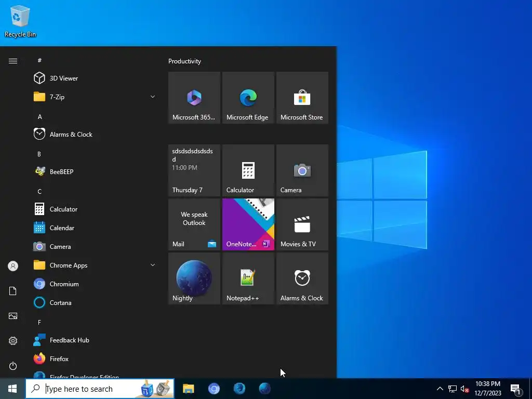Screen dimensions: 532x399
Task: Open the Alarms & Clock tile
Action: pos(302,278)
